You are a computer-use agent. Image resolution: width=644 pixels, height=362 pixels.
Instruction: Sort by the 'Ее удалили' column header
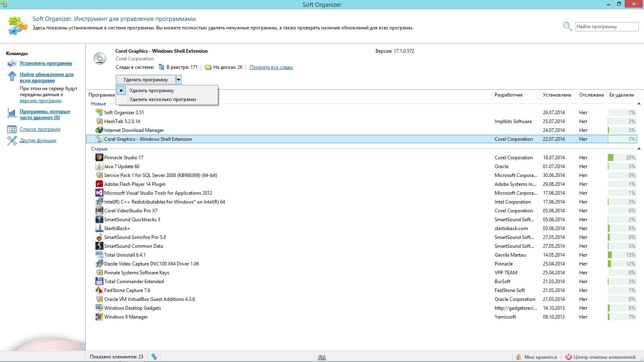622,95
